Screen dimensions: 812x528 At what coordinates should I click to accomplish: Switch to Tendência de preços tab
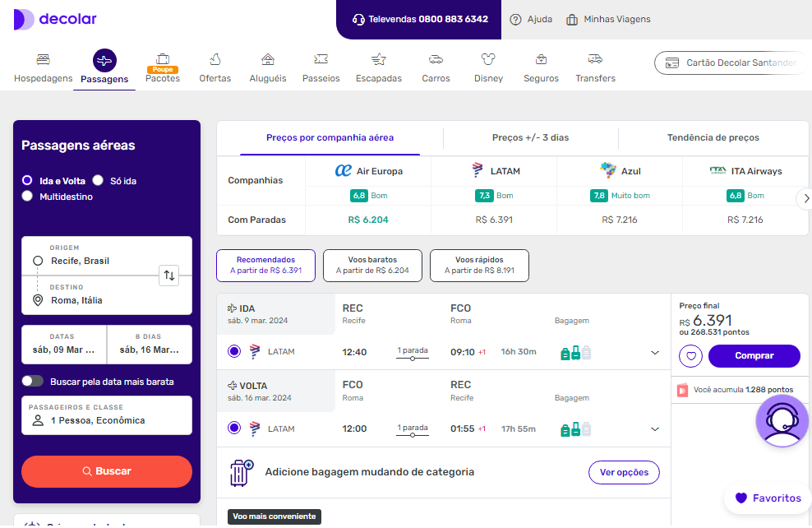tap(713, 137)
